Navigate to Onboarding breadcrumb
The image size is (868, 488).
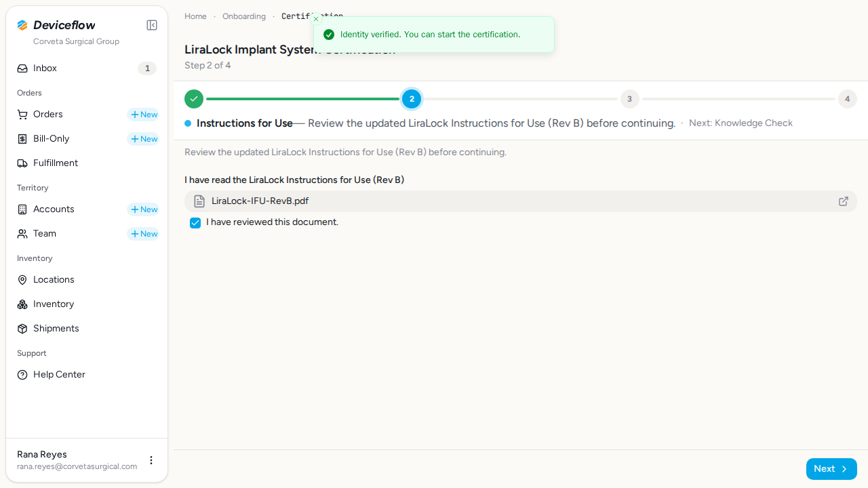[244, 16]
